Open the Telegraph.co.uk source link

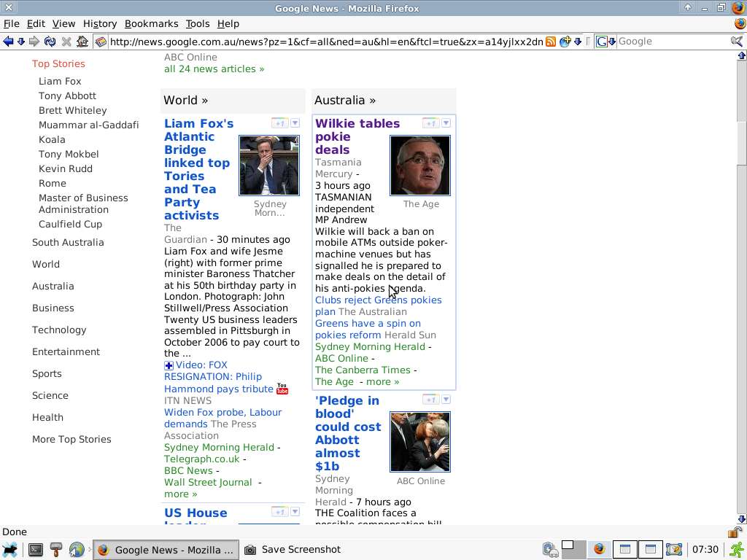tap(201, 459)
